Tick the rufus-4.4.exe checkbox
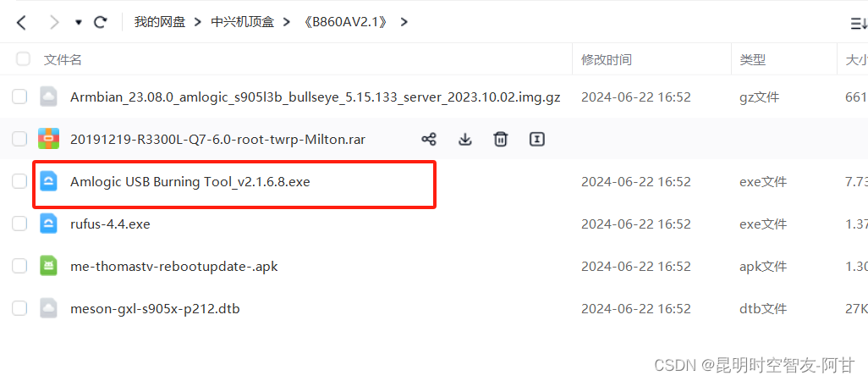 click(x=19, y=224)
